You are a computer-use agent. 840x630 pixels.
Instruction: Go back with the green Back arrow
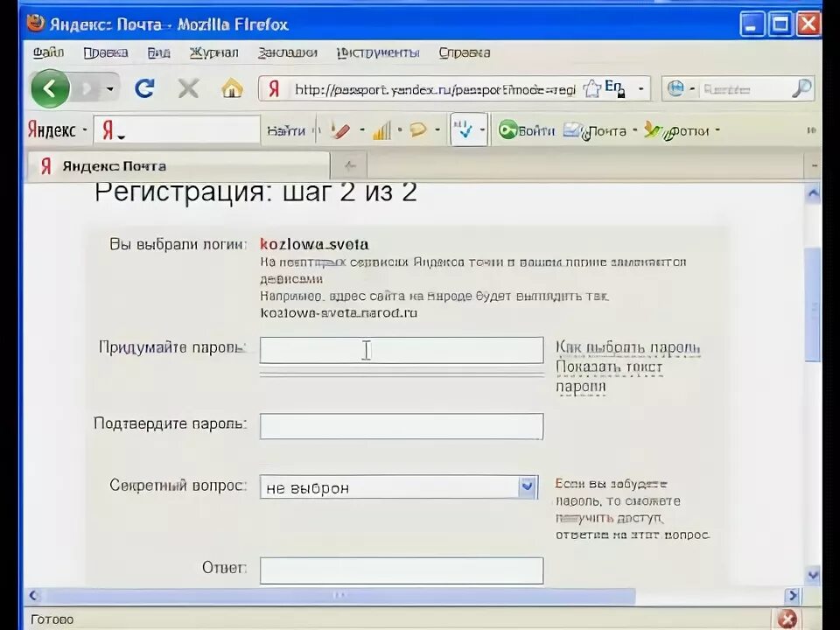51,88
